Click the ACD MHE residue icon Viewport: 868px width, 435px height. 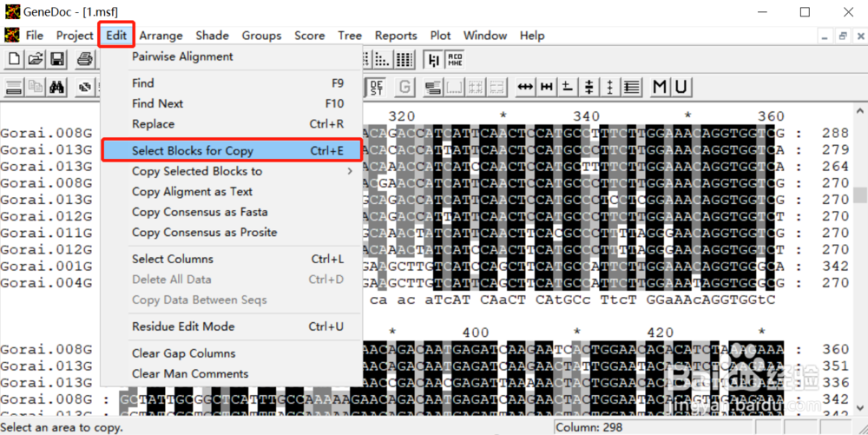click(455, 59)
